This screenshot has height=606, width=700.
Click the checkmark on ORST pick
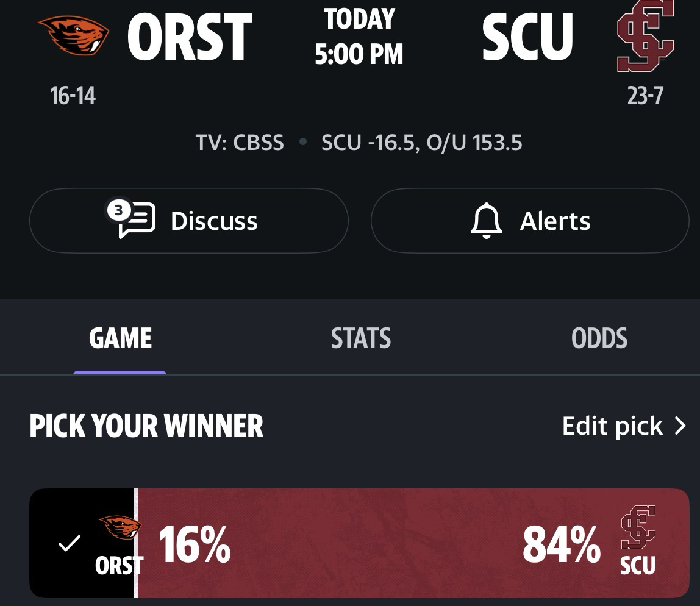point(69,543)
